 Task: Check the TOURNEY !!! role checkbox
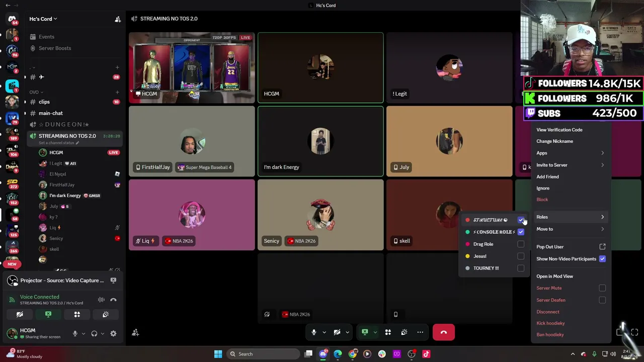click(x=521, y=268)
